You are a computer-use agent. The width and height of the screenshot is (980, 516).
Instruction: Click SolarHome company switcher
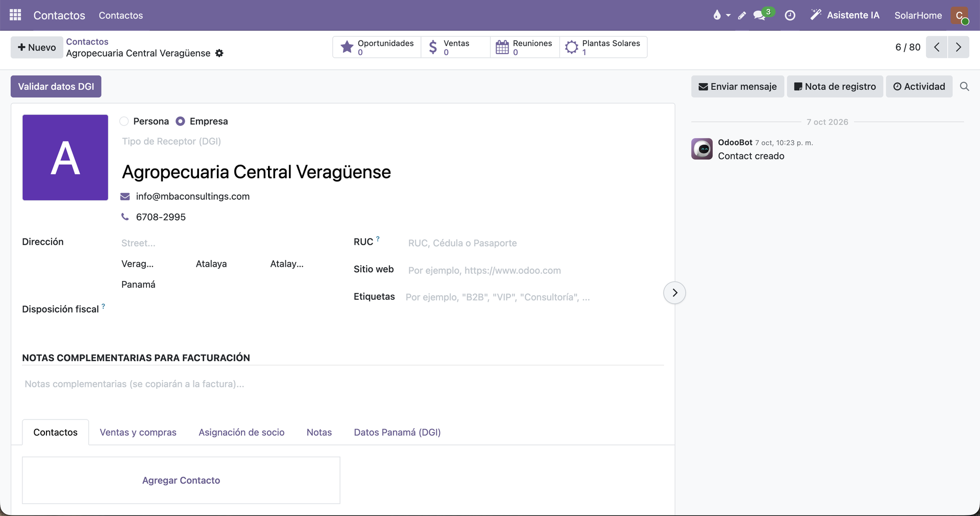(918, 15)
